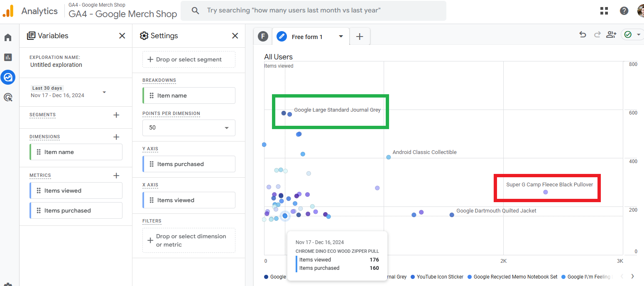Share the exploration with other users
644x286 pixels.
[x=611, y=35]
